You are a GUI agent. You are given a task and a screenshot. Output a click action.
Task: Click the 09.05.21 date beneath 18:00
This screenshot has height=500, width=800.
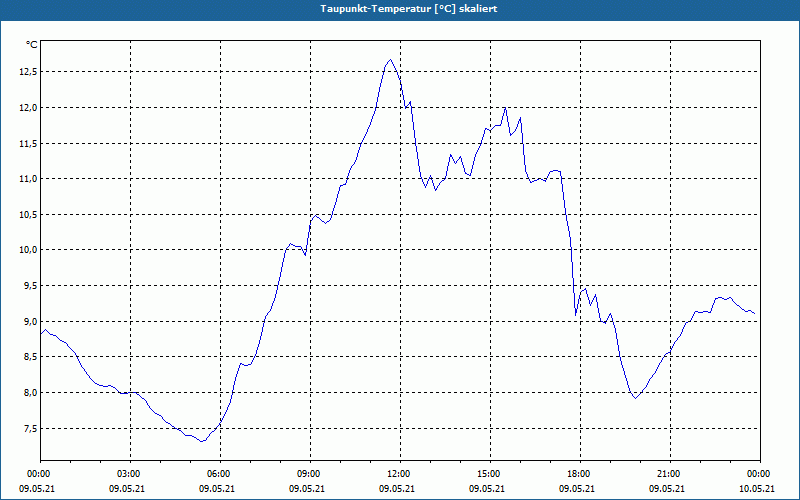[x=577, y=488]
